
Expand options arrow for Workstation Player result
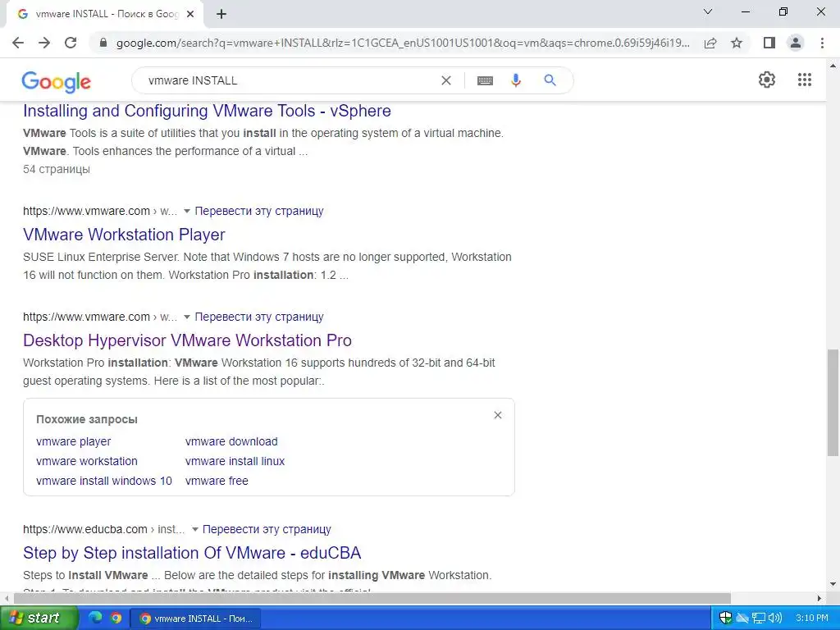coord(187,211)
